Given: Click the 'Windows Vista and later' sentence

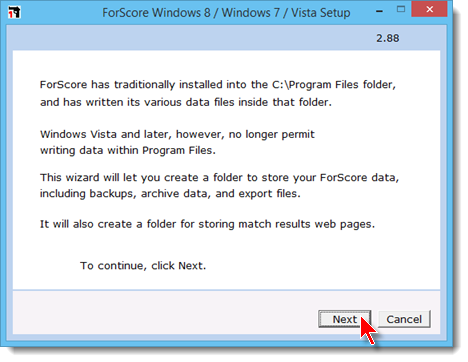Looking at the screenshot, I should coord(177,134).
